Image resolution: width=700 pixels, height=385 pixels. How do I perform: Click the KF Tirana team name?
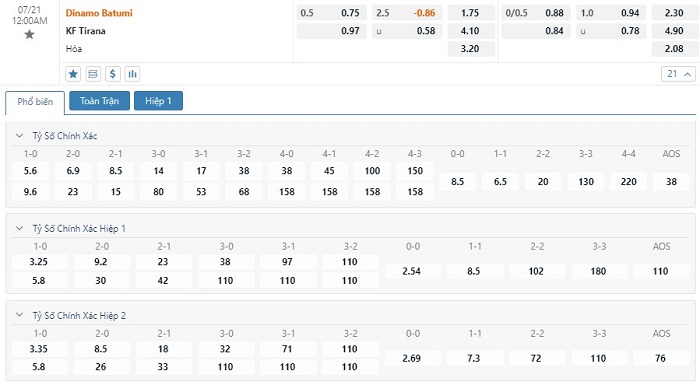[x=86, y=31]
